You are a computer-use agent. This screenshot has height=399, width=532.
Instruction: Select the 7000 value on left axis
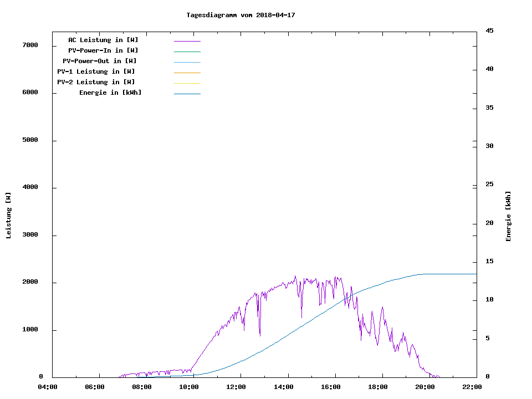[29, 45]
